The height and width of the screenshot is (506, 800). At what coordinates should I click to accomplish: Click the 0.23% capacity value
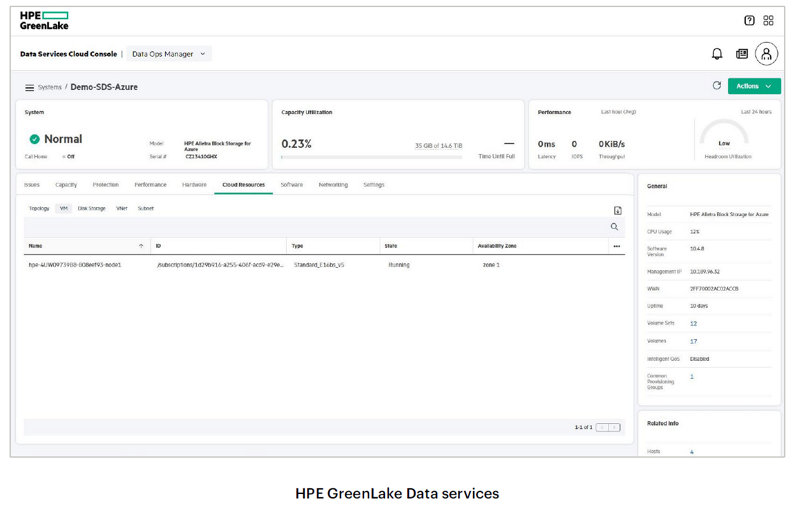click(296, 144)
